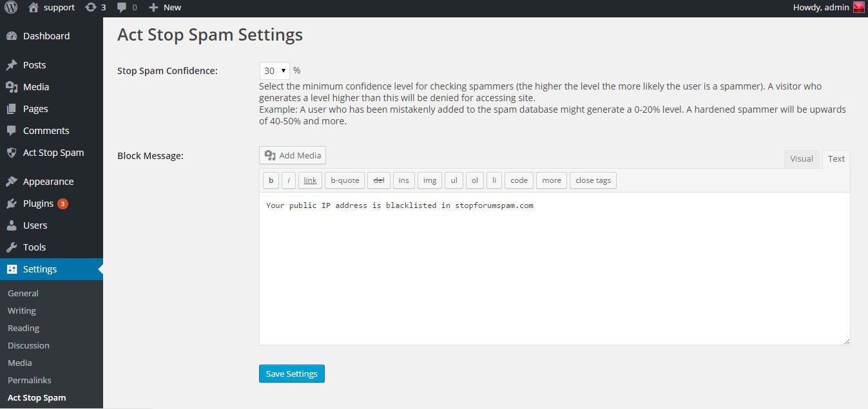
Task: Click the Add Media button
Action: (x=293, y=155)
